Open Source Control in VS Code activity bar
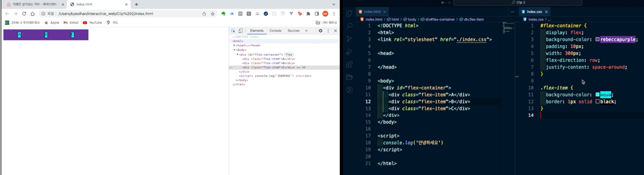Viewport: 644px width, 175px height. coord(349,39)
